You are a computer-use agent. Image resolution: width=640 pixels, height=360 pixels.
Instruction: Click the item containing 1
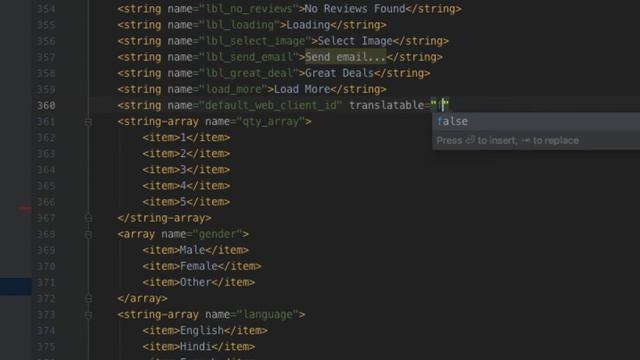click(186, 138)
